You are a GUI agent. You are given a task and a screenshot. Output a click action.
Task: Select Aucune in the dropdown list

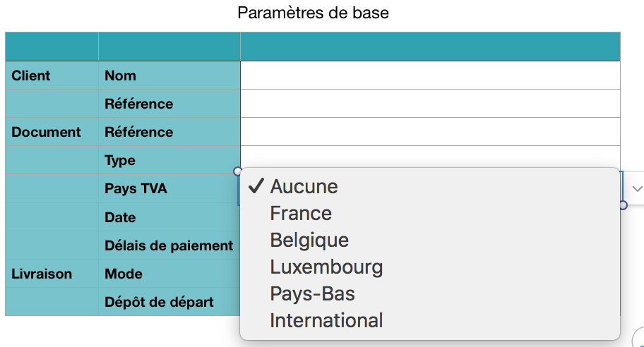coord(304,186)
